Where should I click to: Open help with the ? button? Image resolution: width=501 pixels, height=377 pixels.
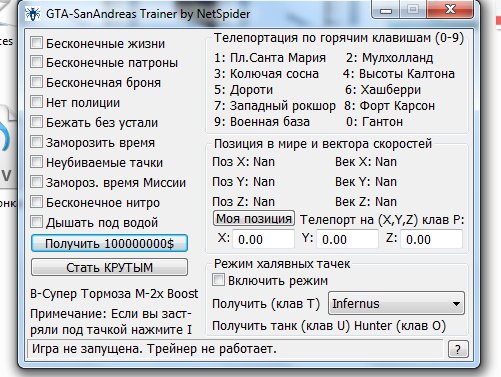click(x=458, y=349)
